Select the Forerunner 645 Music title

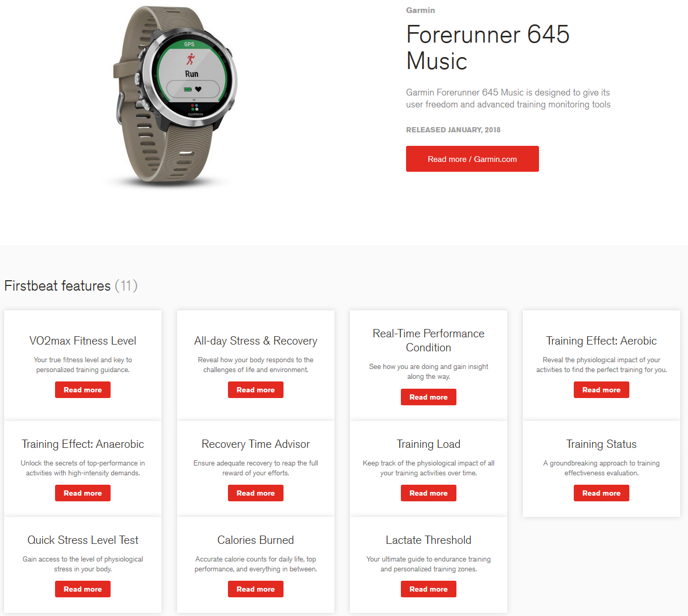click(488, 48)
